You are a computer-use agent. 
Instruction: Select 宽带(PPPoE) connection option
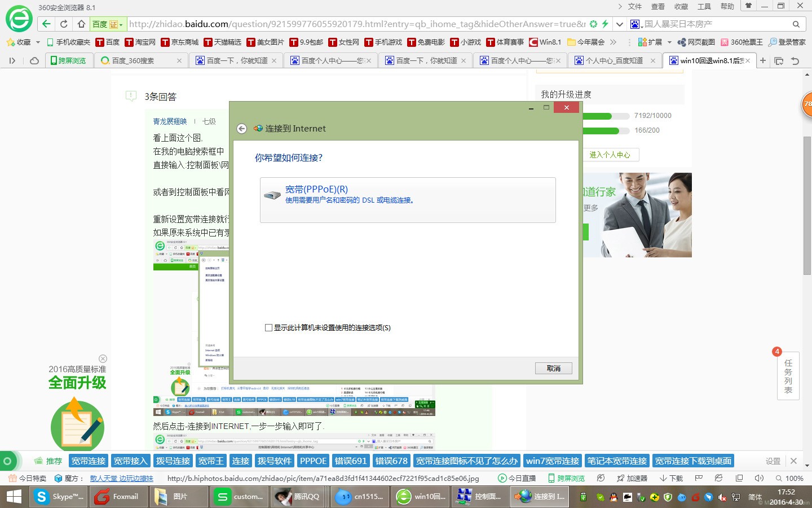click(408, 200)
